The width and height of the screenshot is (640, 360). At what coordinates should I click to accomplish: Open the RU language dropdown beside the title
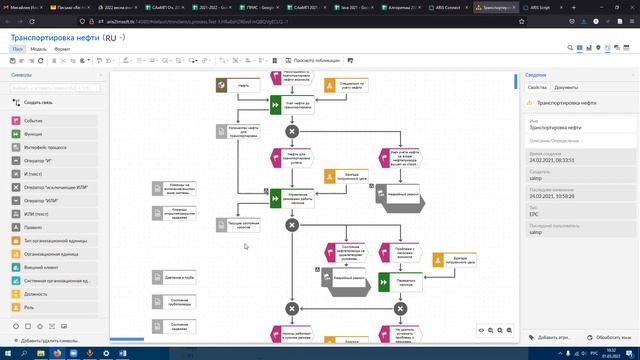point(114,38)
